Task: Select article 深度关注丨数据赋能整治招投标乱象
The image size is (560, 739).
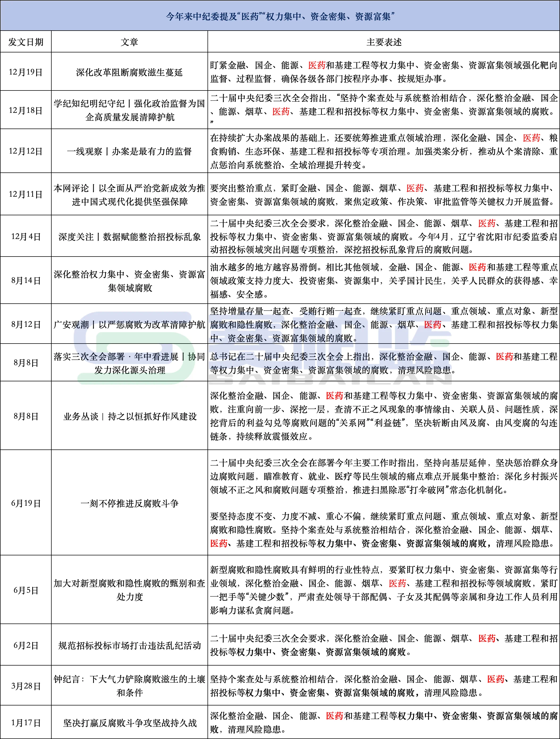Action: coord(130,237)
